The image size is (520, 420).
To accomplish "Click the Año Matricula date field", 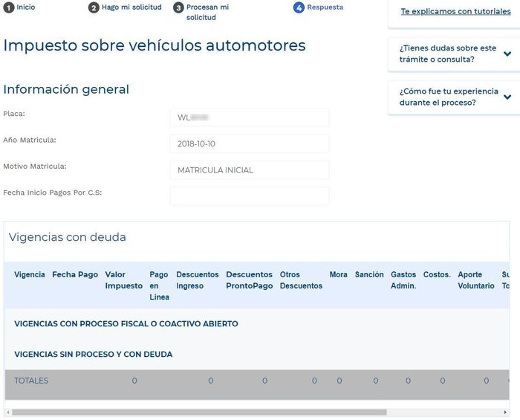I will point(249,143).
